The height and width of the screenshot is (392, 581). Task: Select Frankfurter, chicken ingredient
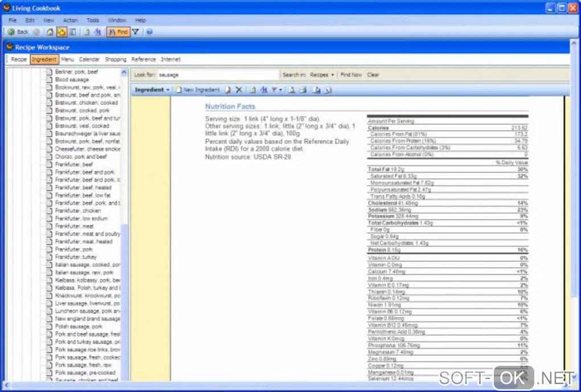point(78,210)
